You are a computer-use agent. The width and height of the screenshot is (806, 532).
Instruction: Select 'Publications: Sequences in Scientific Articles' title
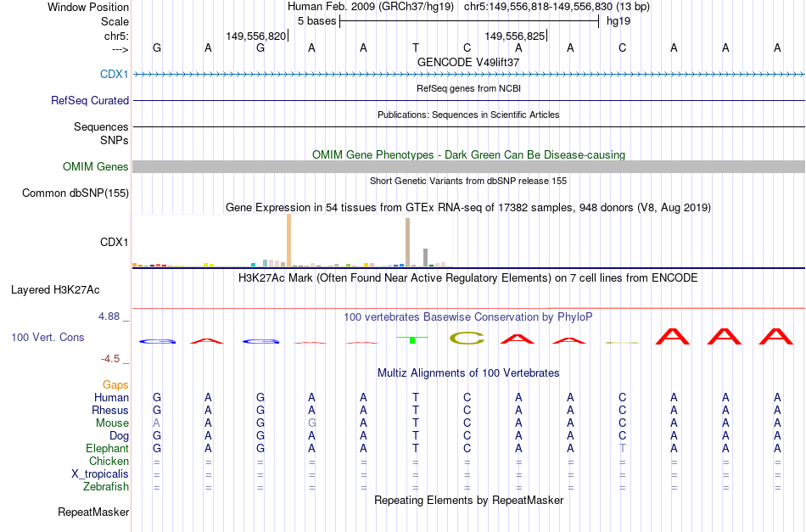click(x=468, y=115)
